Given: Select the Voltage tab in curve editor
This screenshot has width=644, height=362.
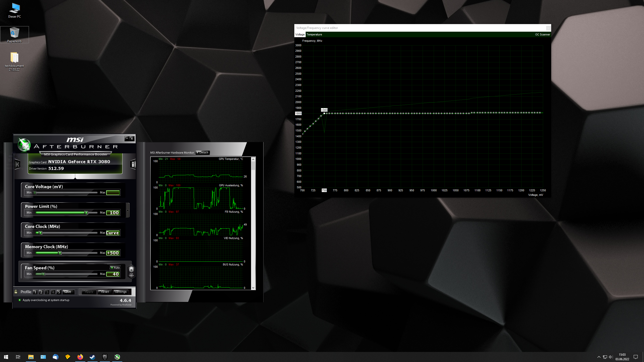Looking at the screenshot, I should 300,34.
